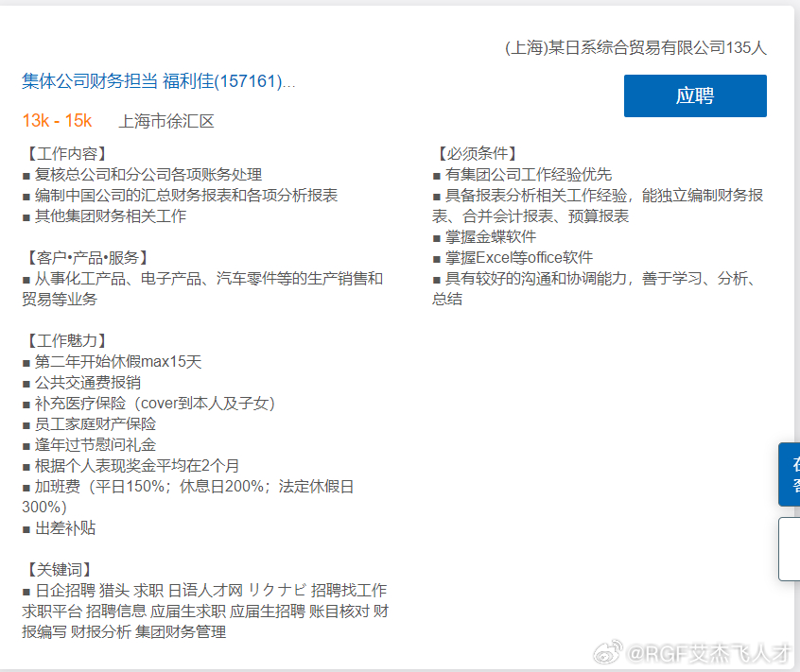Click the 公共交通费报销 benefit line
800x672 pixels.
point(87,382)
